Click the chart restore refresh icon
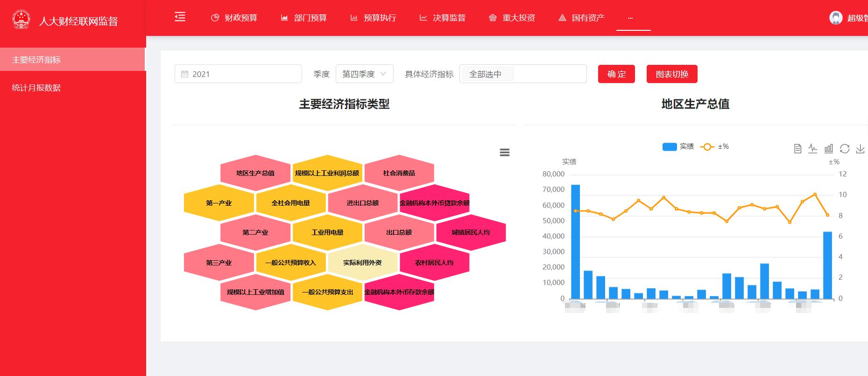 845,149
